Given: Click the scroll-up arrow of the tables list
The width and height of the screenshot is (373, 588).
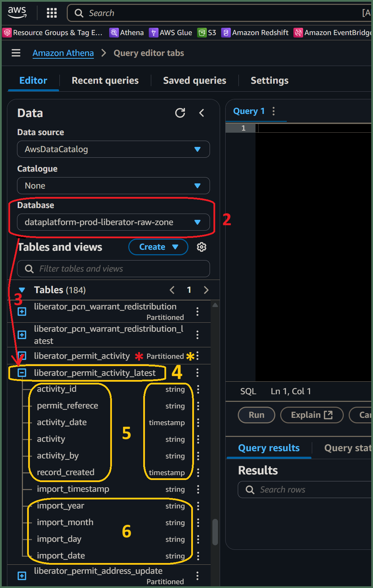Looking at the screenshot, I should [x=215, y=305].
